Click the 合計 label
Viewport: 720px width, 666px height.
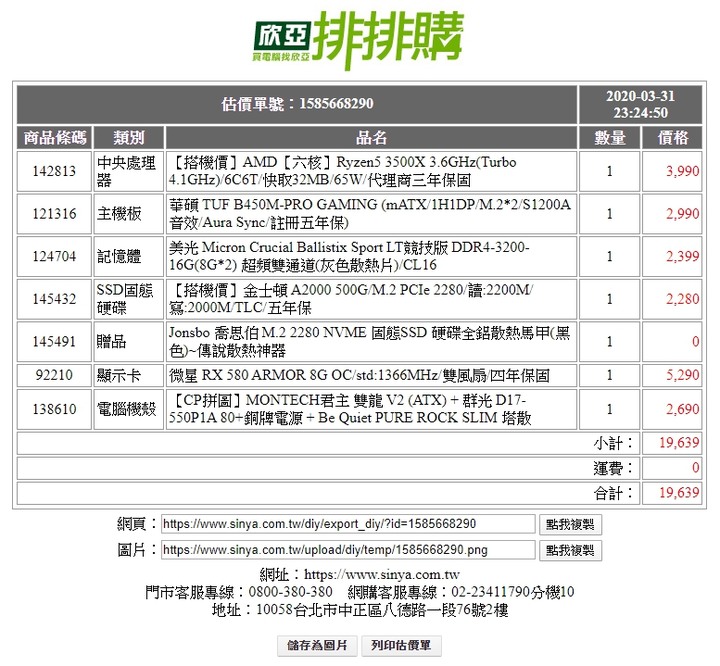pos(613,493)
